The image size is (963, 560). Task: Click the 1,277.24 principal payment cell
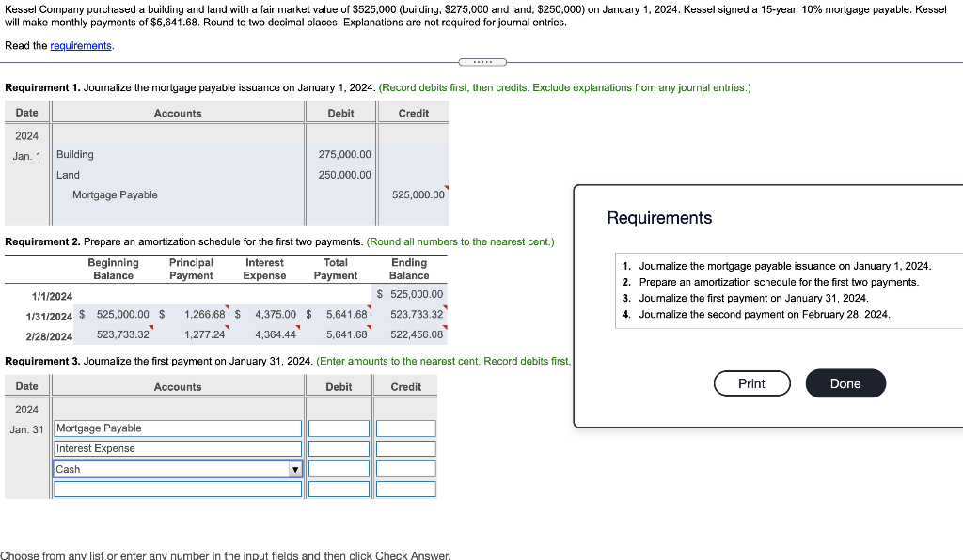(x=204, y=334)
